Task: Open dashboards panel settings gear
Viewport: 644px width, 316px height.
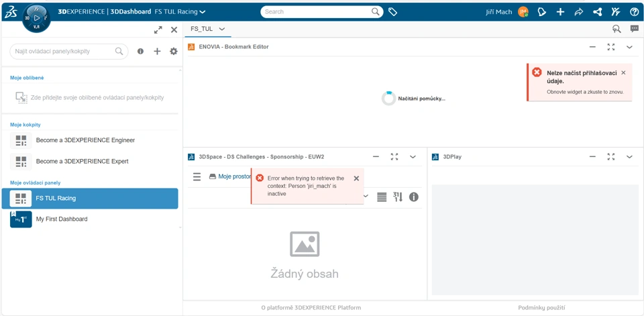Action: (174, 52)
